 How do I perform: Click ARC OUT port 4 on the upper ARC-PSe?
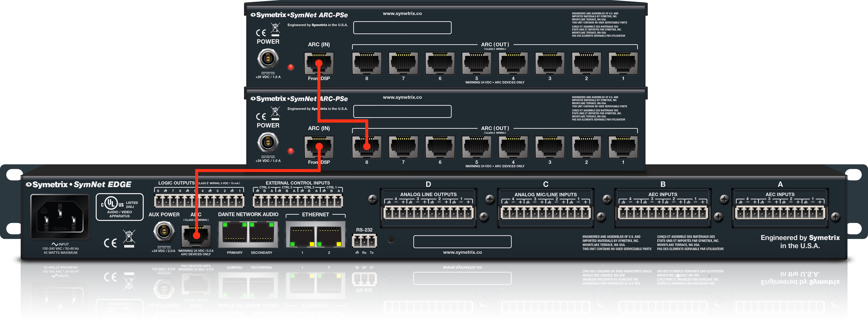513,63
